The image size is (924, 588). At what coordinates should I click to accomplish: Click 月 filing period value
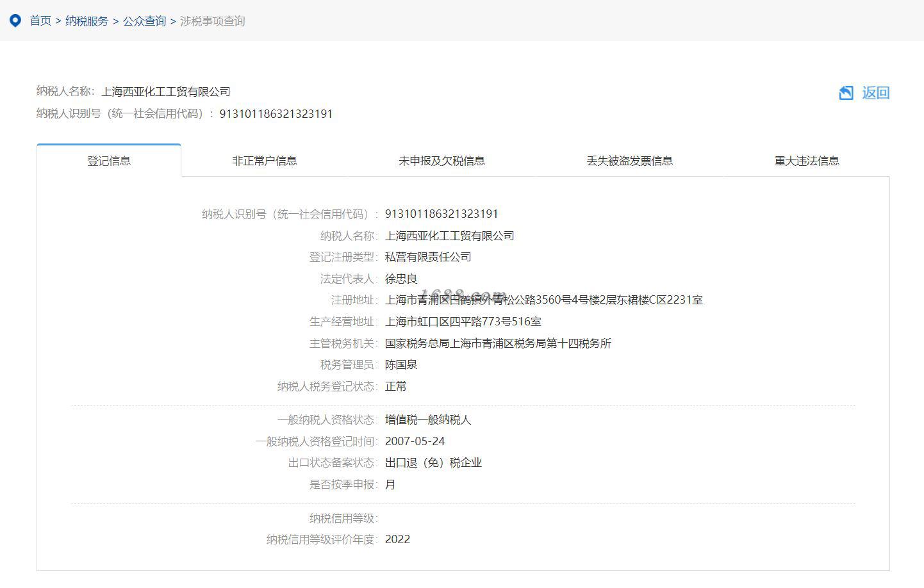(390, 484)
